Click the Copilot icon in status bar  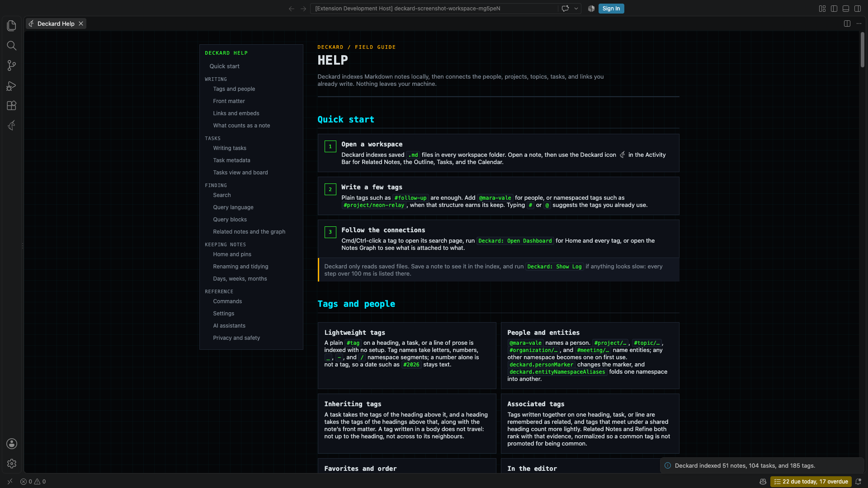[763, 482]
